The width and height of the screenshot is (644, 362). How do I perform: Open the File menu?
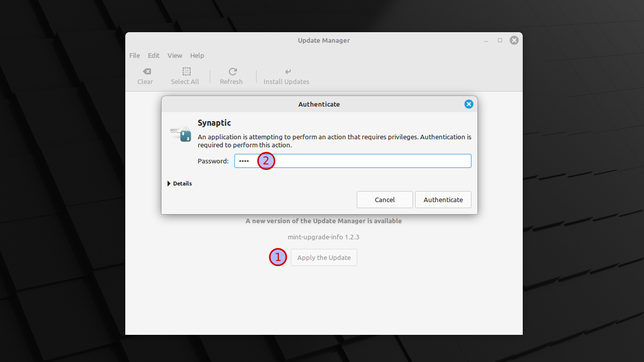tap(135, 55)
